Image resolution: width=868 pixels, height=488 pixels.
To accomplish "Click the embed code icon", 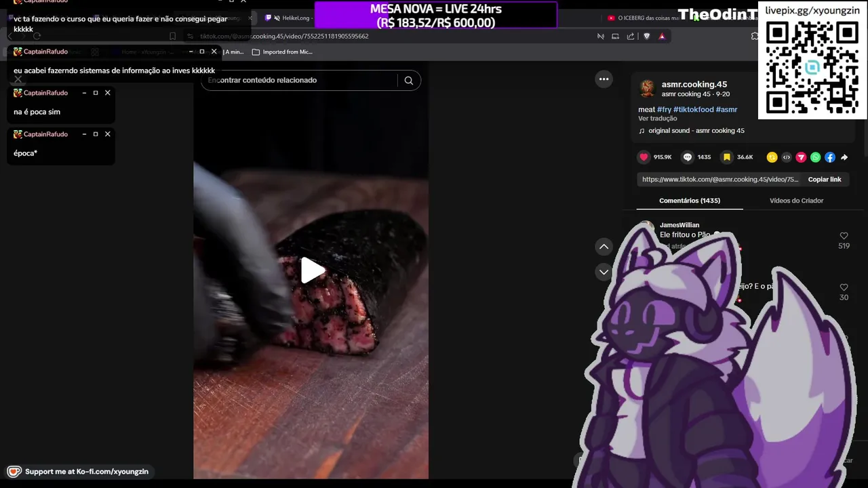I will 787,157.
